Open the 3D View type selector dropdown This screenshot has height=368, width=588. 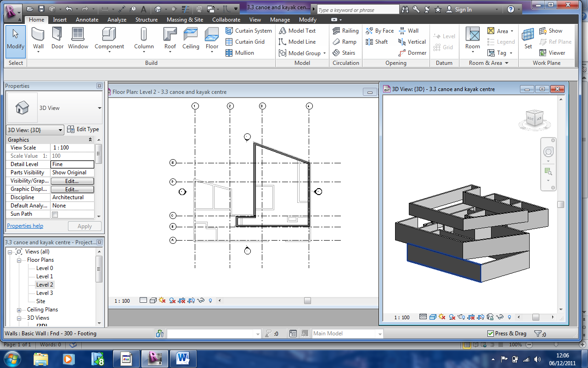(100, 108)
